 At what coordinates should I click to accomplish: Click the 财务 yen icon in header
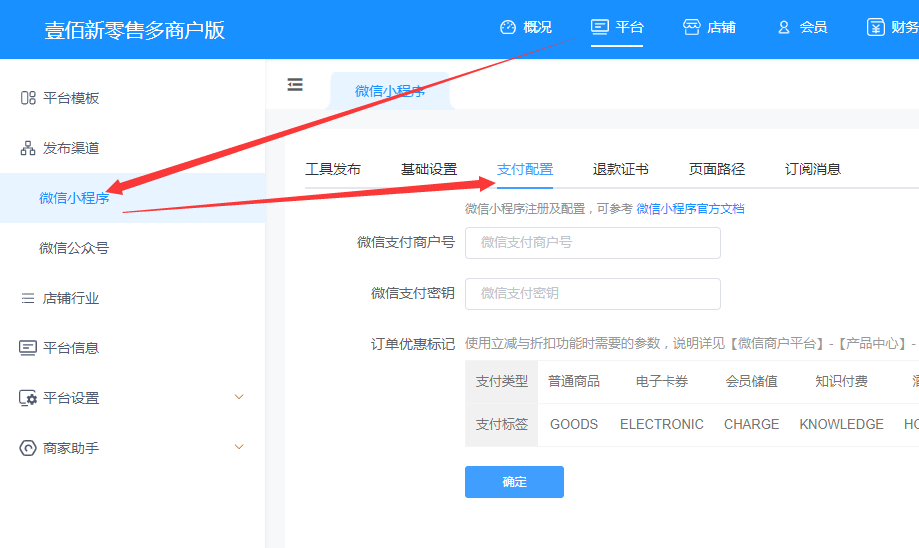876,27
